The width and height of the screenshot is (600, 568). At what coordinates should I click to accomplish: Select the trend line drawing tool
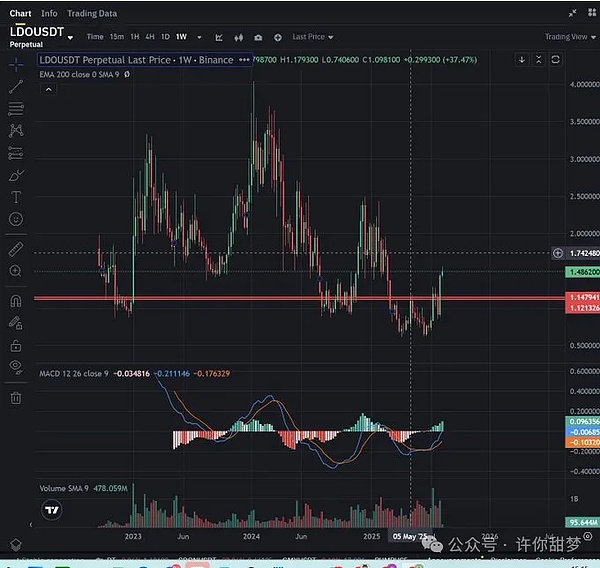tap(16, 86)
